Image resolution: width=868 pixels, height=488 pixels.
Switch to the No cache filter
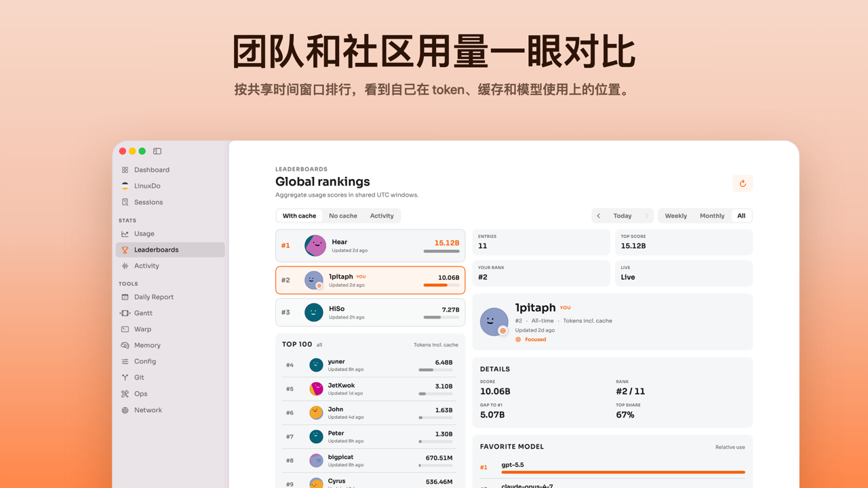pos(343,216)
